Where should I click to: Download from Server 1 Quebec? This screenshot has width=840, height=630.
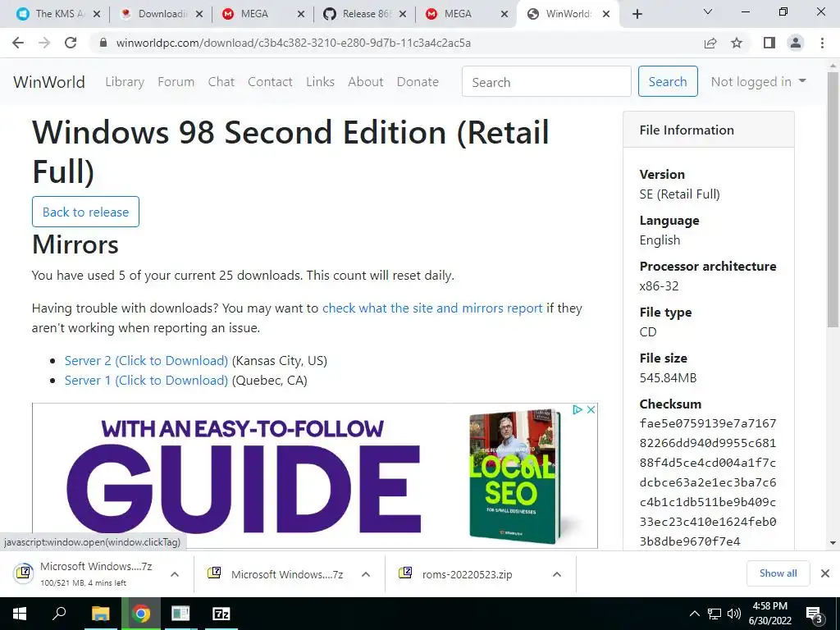(x=146, y=381)
